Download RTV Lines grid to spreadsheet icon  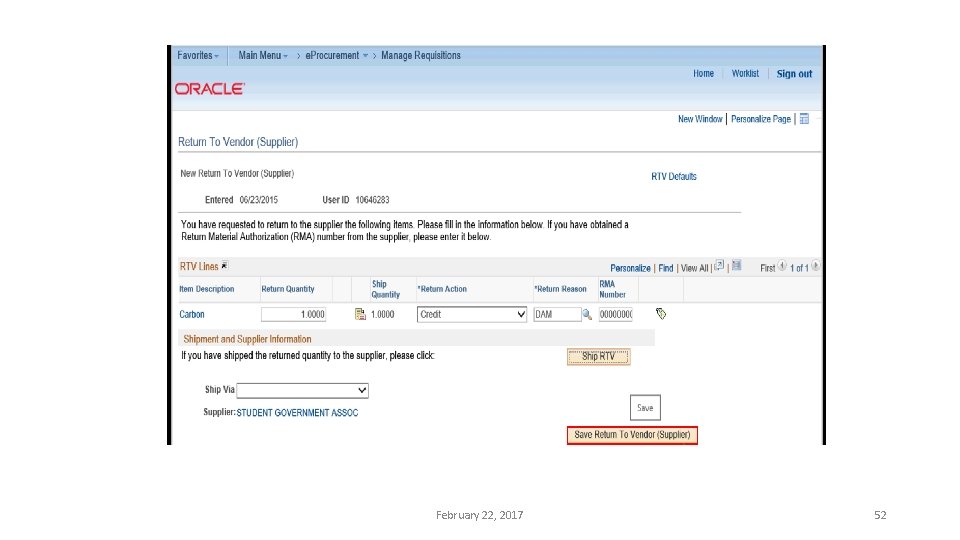[x=737, y=266]
